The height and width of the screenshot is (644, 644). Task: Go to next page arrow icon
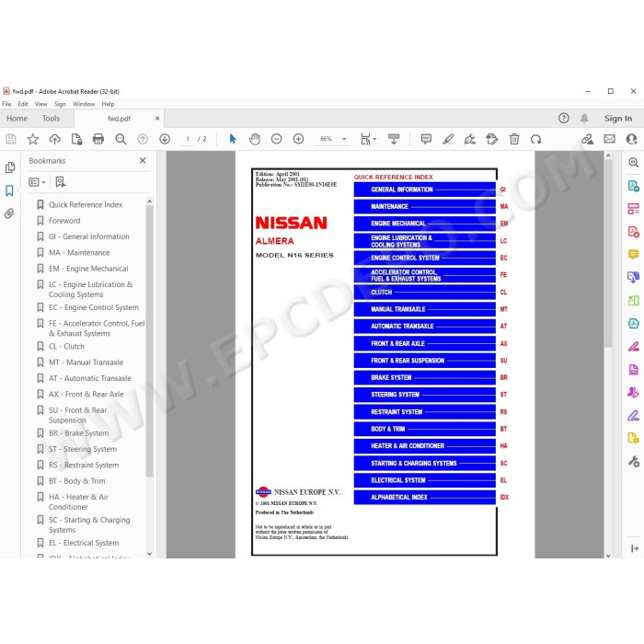165,139
